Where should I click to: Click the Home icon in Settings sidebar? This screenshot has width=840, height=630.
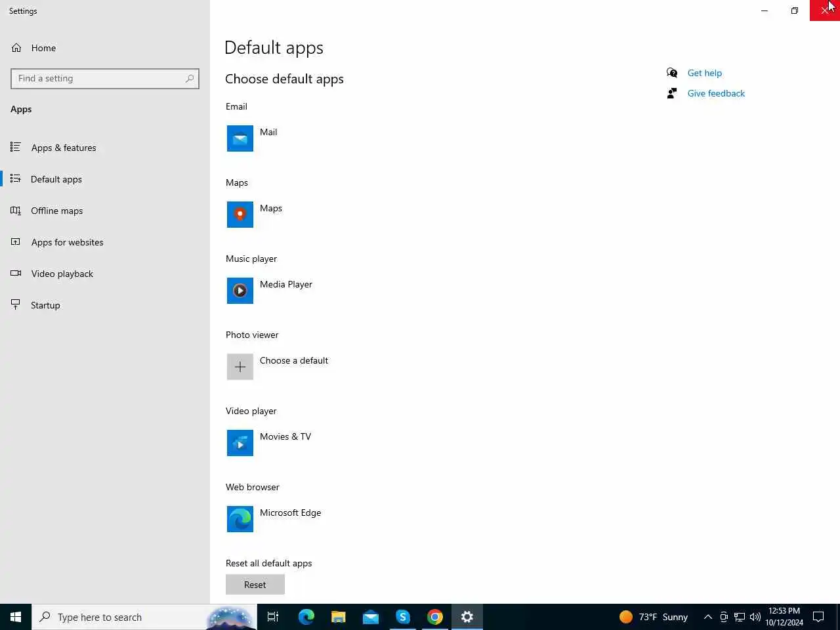coord(16,48)
